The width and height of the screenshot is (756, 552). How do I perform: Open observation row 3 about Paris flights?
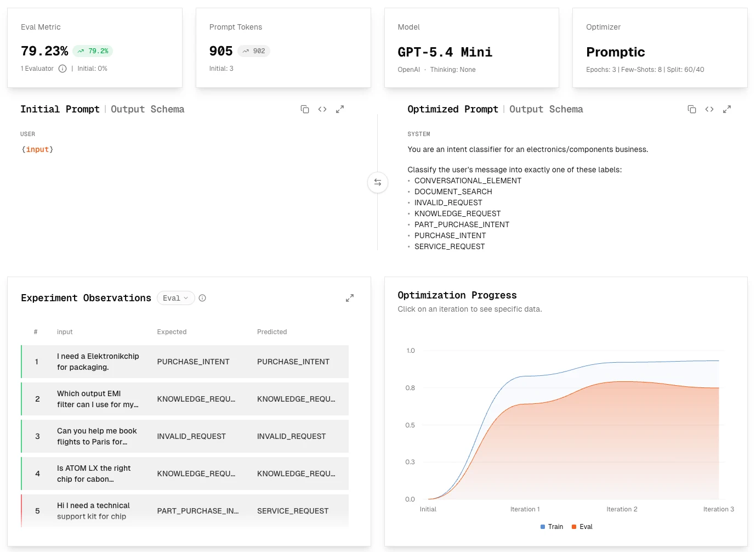coord(185,436)
